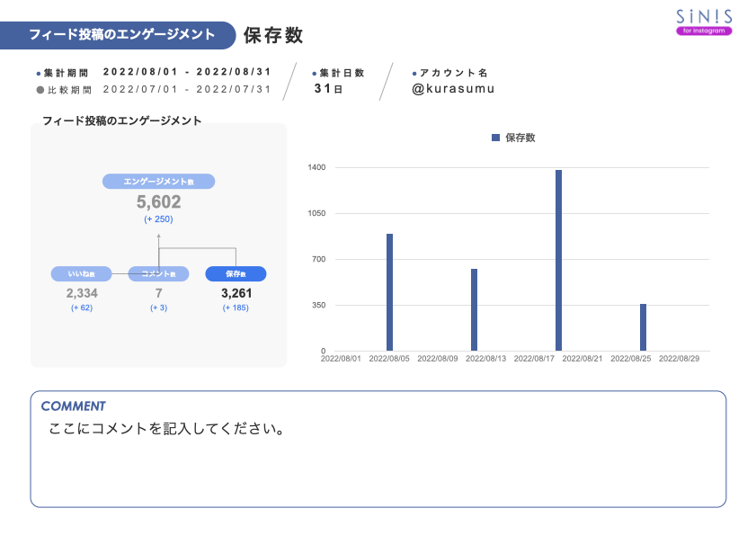Viewport: 756px width, 535px height.
Task: Select the いいね数 badge
Action: click(x=82, y=274)
